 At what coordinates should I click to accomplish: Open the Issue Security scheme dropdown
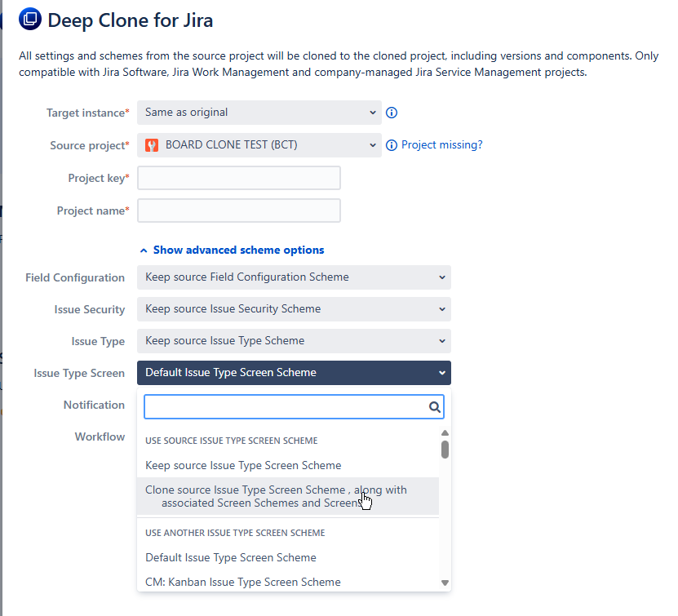(x=294, y=309)
